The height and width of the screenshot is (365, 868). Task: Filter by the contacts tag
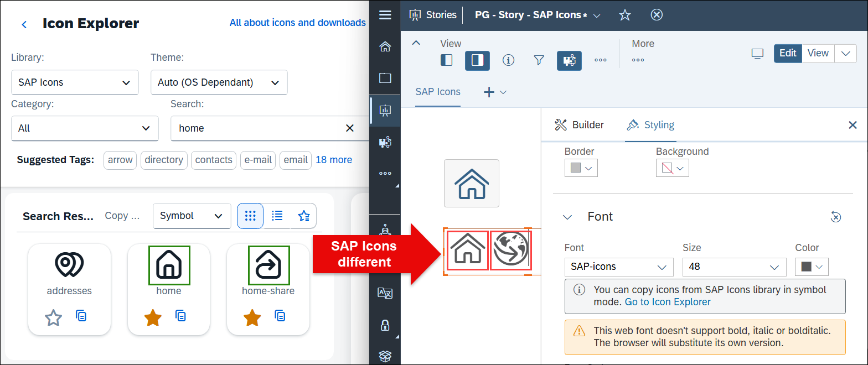click(x=214, y=160)
